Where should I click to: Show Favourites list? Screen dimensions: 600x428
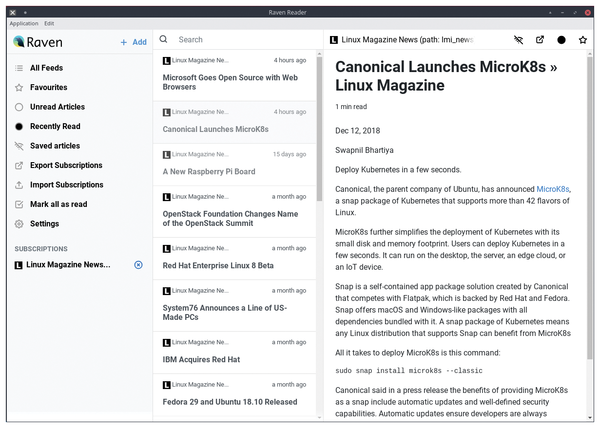coord(49,88)
